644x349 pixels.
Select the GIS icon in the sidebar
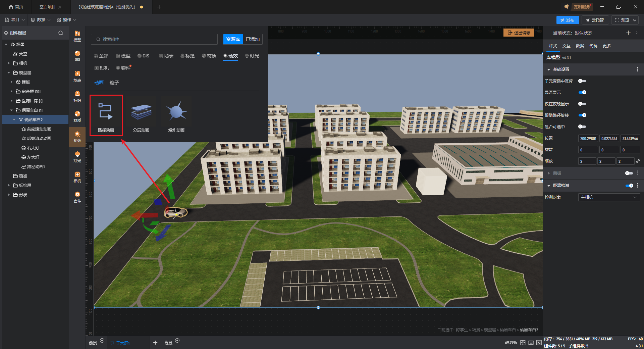[x=77, y=55]
